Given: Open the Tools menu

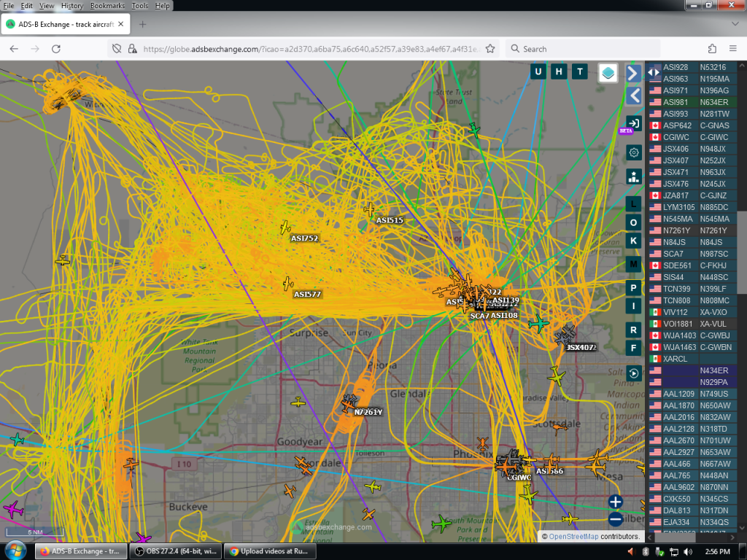Looking at the screenshot, I should (139, 6).
